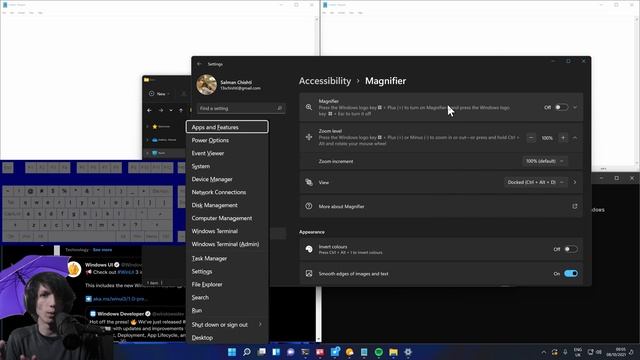The image size is (640, 360).
Task: Expand the View row with its right chevron
Action: coord(575,182)
